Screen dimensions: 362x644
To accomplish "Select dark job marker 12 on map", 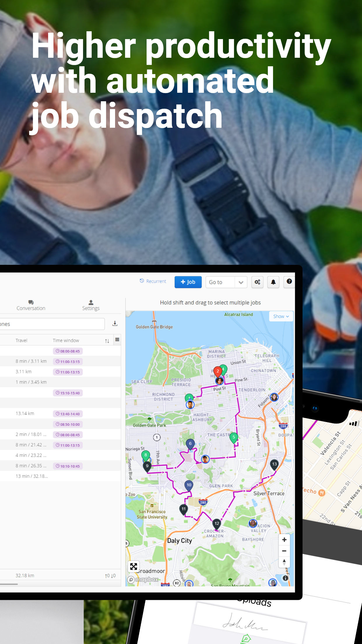I will [x=217, y=524].
